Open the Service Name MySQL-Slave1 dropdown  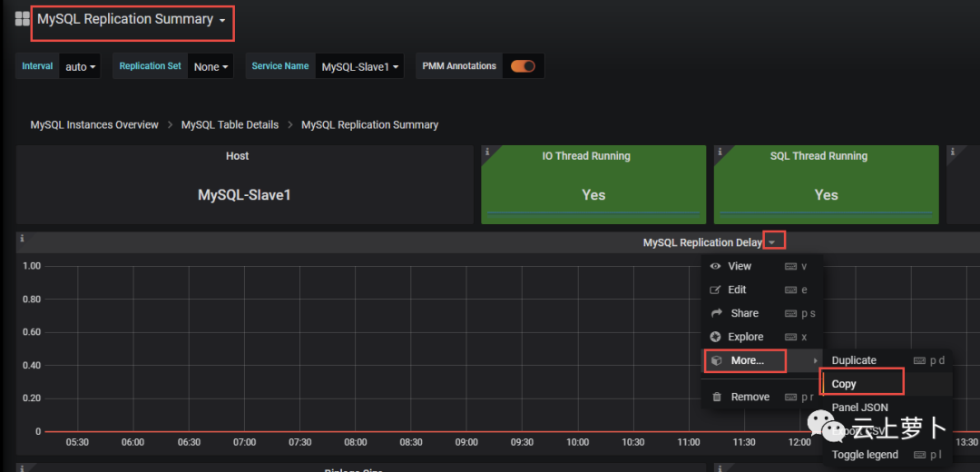click(x=359, y=66)
